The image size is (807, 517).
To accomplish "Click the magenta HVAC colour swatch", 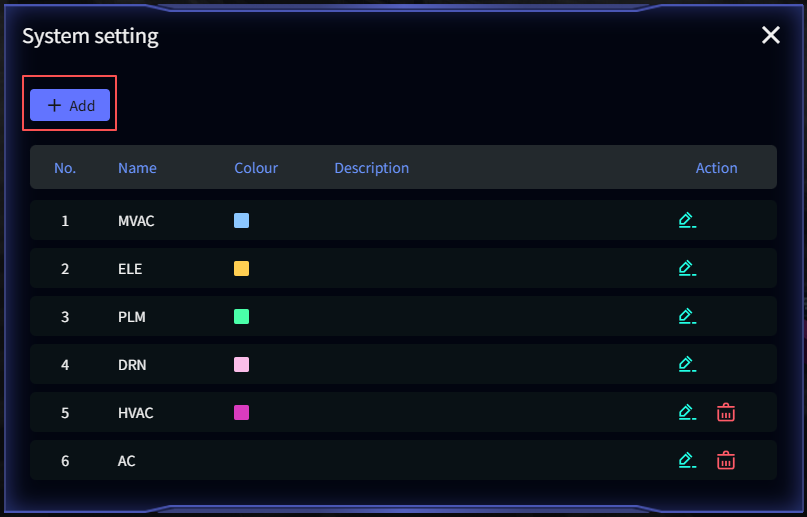I will tap(241, 412).
